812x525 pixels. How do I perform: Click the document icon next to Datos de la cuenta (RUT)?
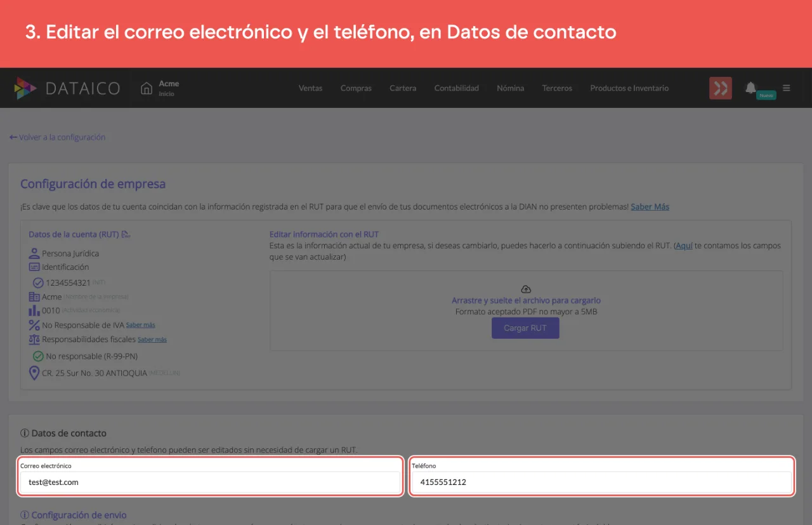(126, 235)
